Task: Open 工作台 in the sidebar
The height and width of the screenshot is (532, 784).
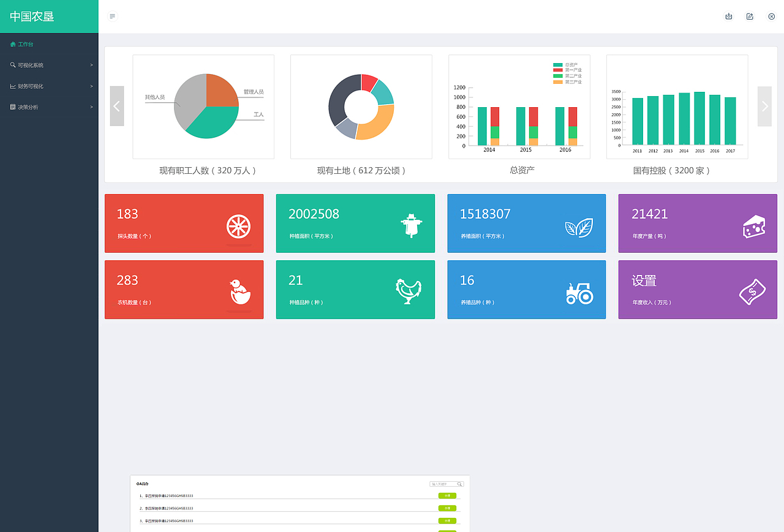Action: [x=49, y=44]
